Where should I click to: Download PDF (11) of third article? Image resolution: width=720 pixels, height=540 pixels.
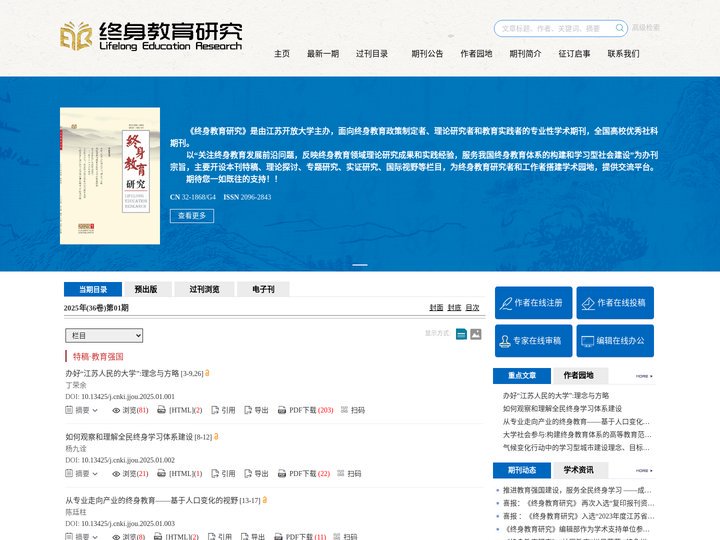(x=300, y=536)
